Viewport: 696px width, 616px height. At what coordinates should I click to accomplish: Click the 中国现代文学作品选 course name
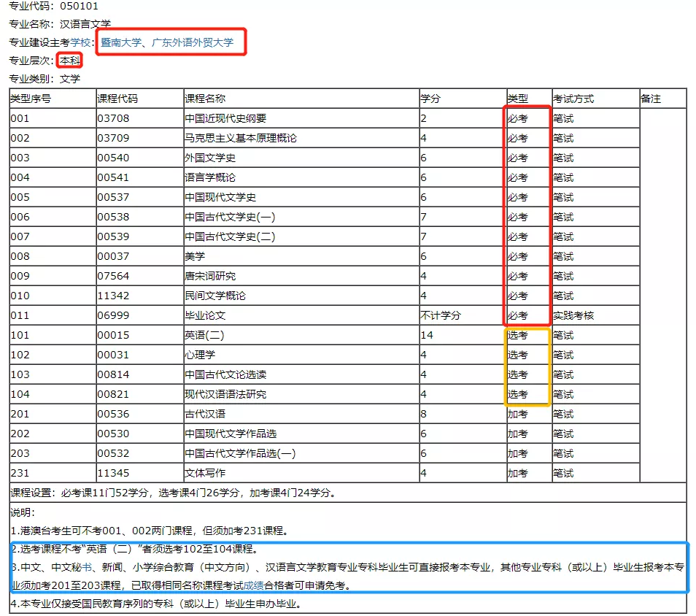231,434
